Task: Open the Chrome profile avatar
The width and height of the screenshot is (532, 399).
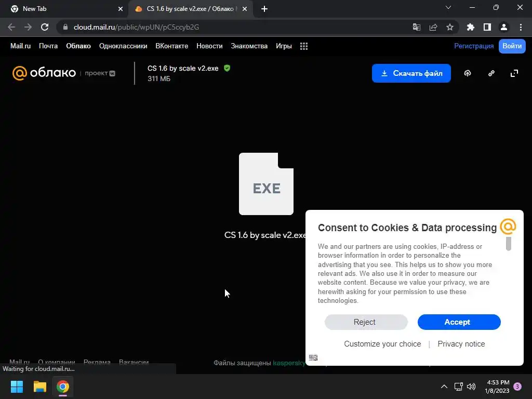Action: pyautogui.click(x=504, y=27)
